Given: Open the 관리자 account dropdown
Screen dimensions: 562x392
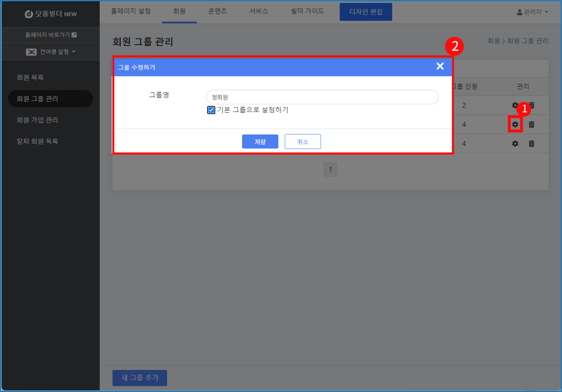Looking at the screenshot, I should pos(532,12).
